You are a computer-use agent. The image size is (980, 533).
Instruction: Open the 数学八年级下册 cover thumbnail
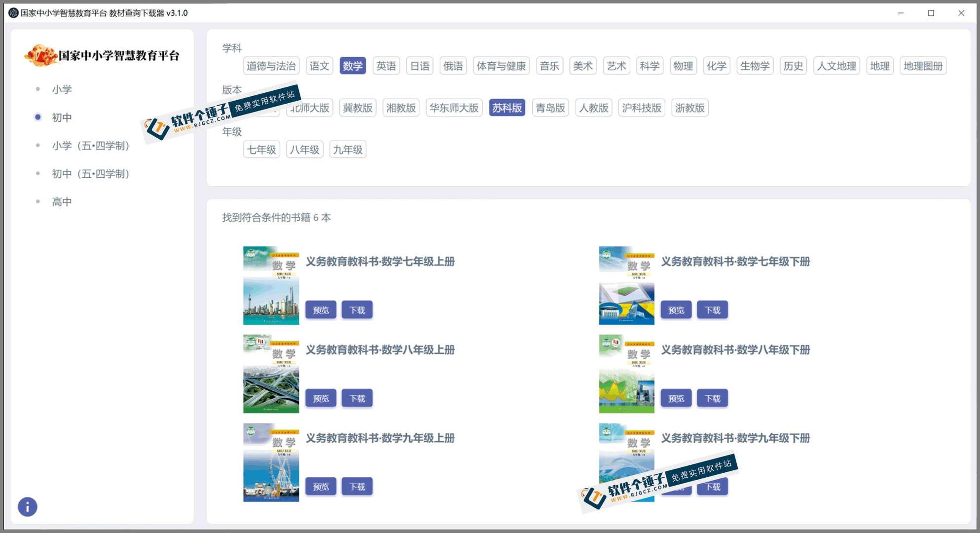[626, 374]
